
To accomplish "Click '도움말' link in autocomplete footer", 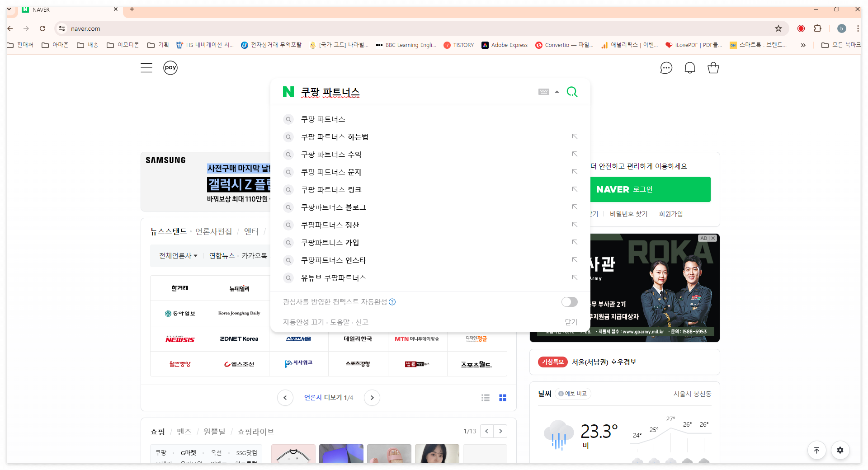I will [x=340, y=322].
